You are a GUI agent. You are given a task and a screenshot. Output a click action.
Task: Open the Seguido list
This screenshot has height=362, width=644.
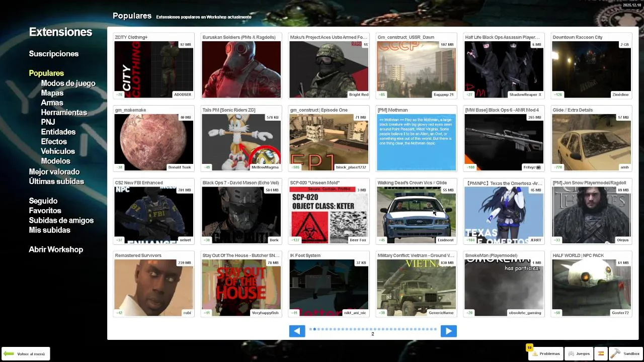43,201
